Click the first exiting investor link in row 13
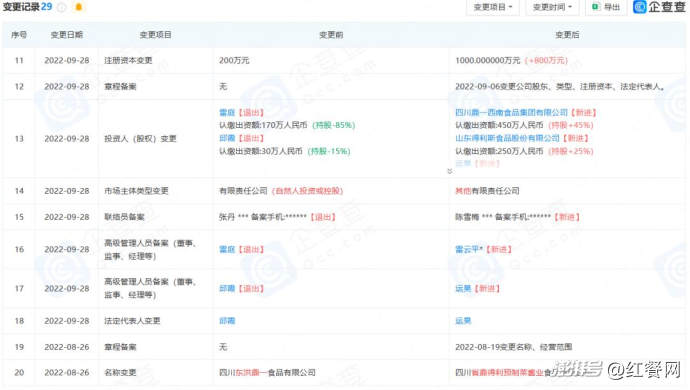The height and width of the screenshot is (390, 690). click(x=227, y=113)
